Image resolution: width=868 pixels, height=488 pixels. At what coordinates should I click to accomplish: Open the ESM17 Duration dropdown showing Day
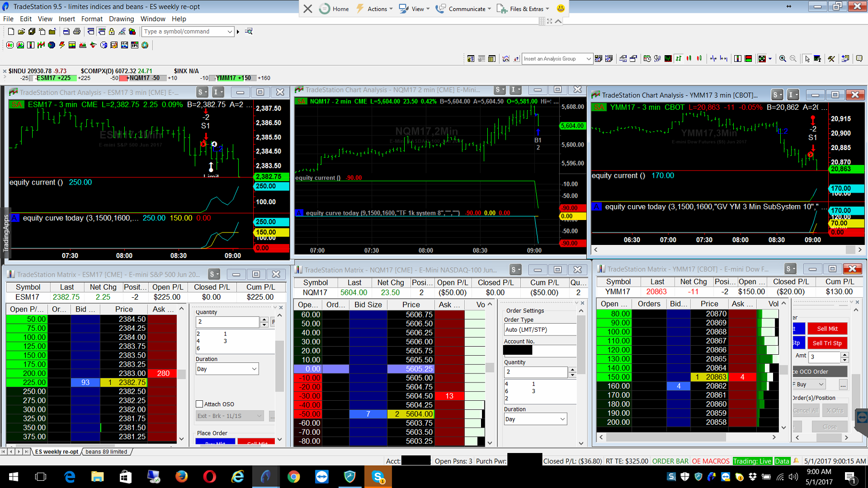(227, 369)
